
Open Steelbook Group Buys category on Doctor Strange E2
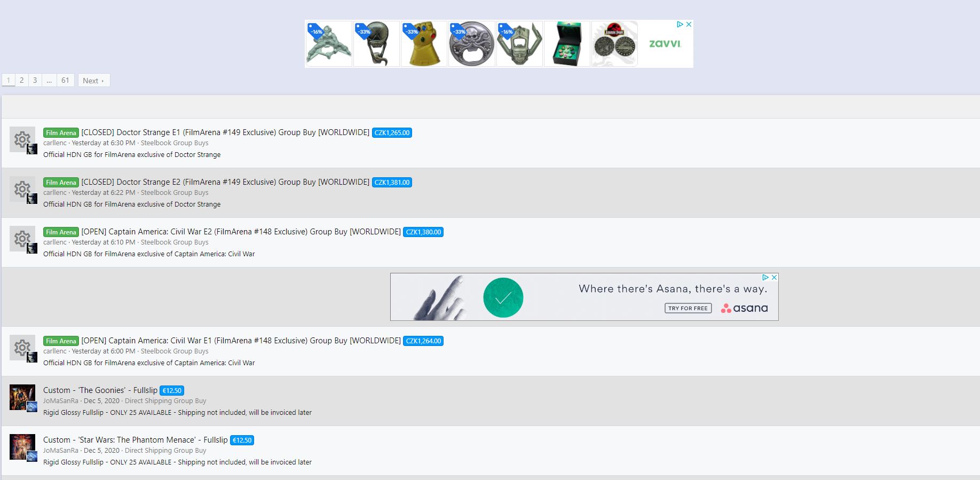coord(175,193)
